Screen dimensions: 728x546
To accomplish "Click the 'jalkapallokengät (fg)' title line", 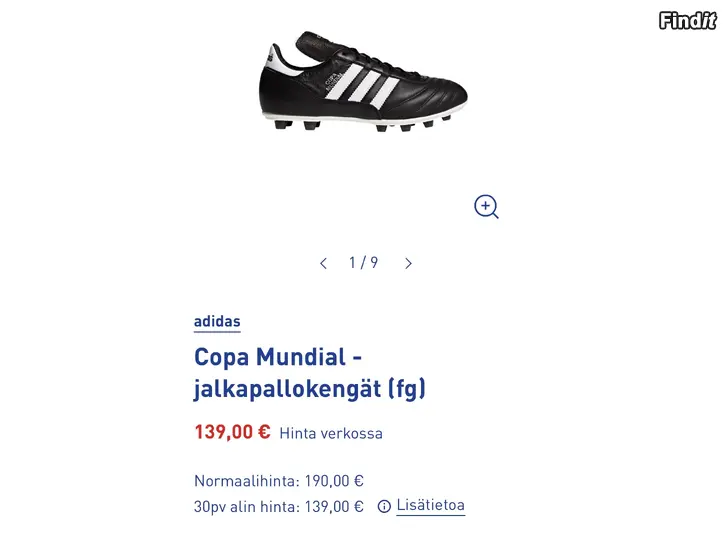I will click(x=309, y=389).
